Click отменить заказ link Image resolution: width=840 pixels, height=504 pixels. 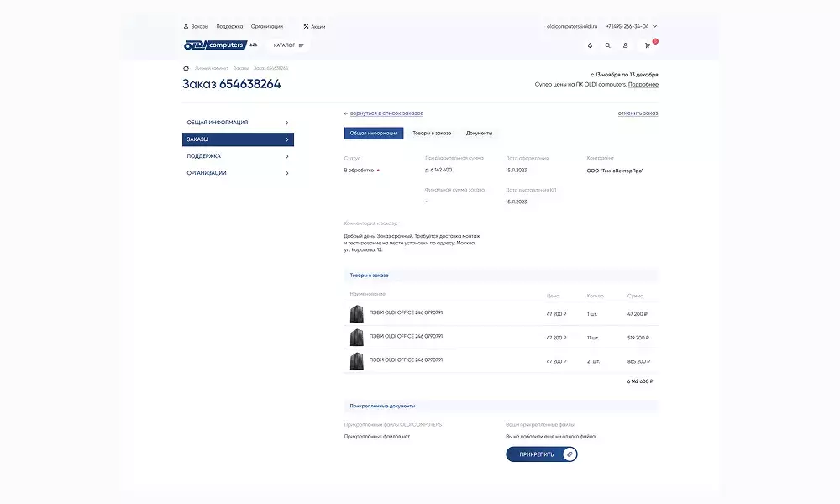(x=638, y=113)
